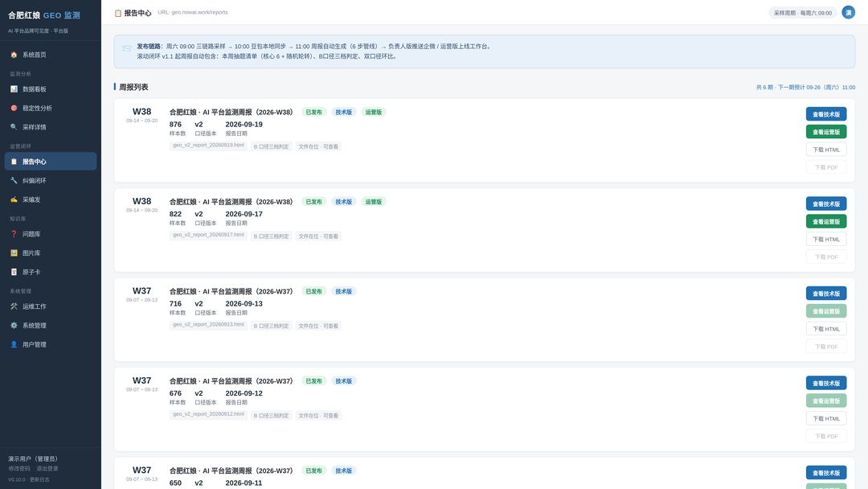The image size is (868, 489).
Task: Click 查看运营版 for the 2026-09-19 report
Action: pyautogui.click(x=826, y=132)
